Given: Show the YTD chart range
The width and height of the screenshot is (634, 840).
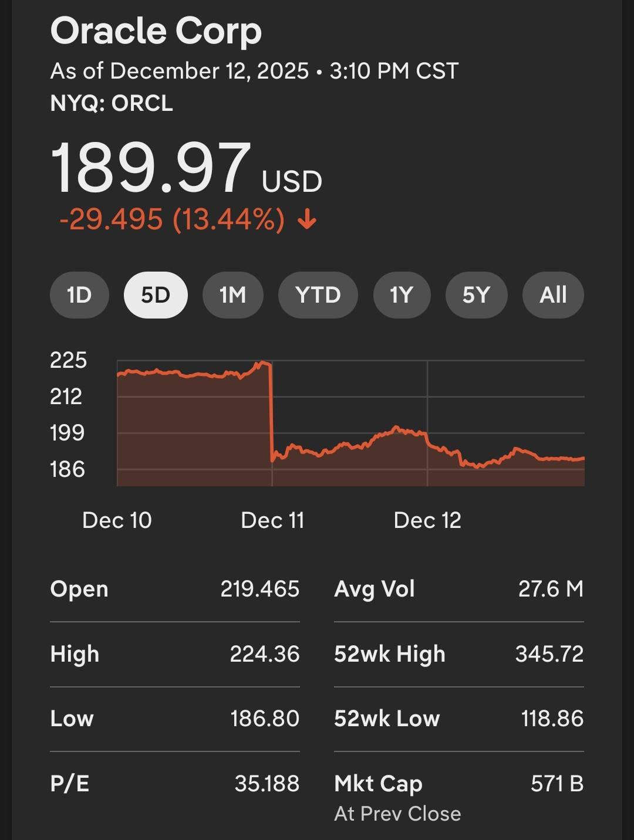Looking at the screenshot, I should click(318, 295).
